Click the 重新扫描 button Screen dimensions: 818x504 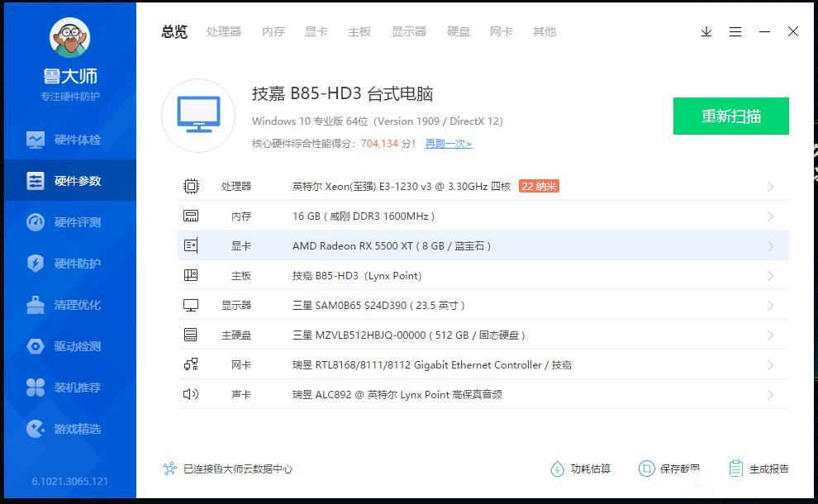pyautogui.click(x=731, y=116)
